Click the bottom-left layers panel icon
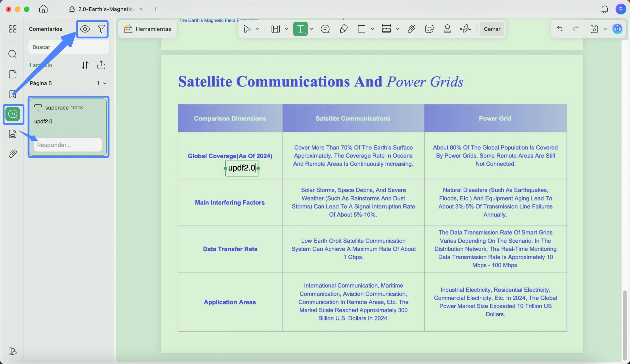 click(12, 351)
